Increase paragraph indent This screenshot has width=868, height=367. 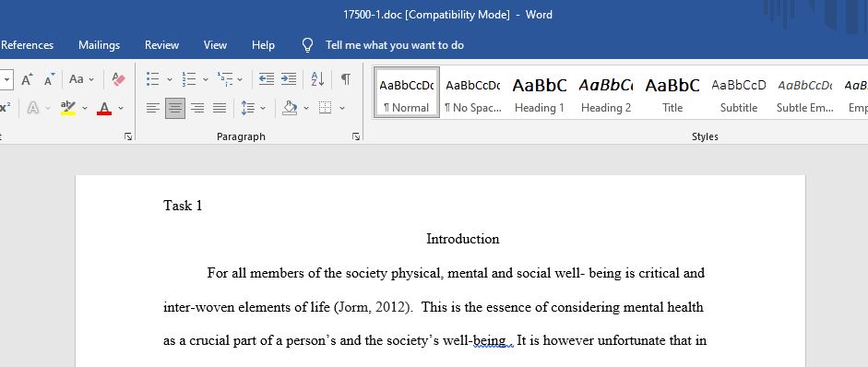coord(289,79)
